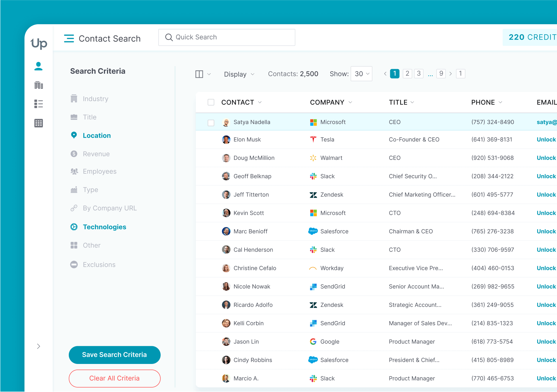Unlock Doug McMillion's email
The image size is (557, 392).
[546, 158]
